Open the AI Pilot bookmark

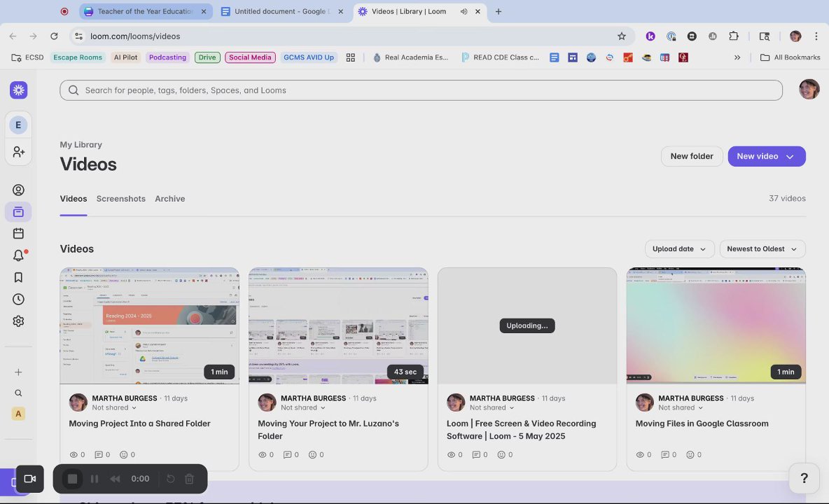(x=125, y=57)
